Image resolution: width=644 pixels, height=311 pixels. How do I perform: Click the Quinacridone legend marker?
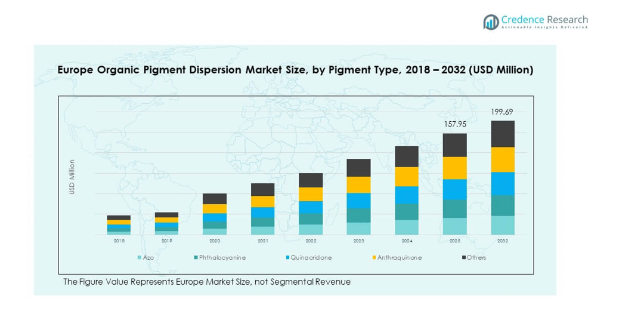coord(287,258)
